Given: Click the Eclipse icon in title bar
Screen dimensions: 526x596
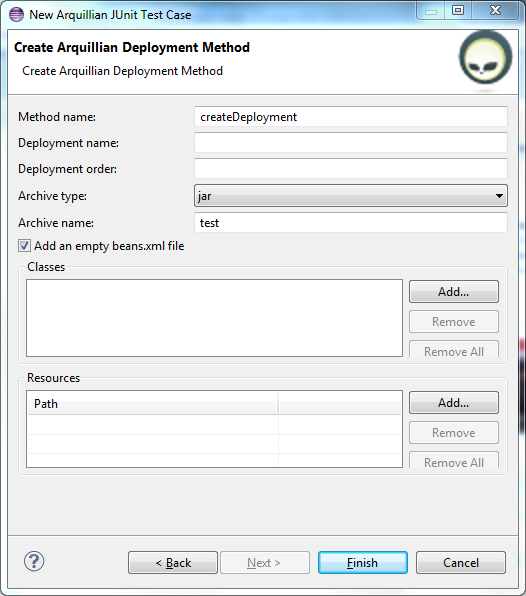Looking at the screenshot, I should [16, 14].
